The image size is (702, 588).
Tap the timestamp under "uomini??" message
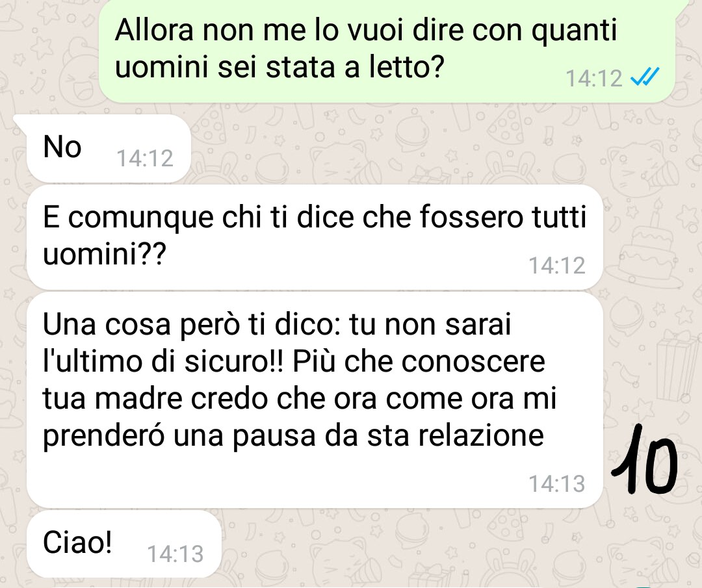557,265
